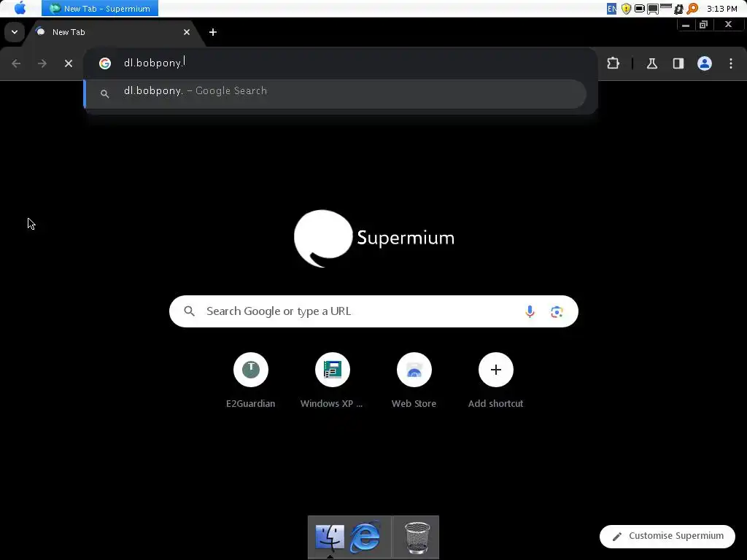Image resolution: width=747 pixels, height=560 pixels.
Task: Open the Apple menu
Action: pos(20,8)
